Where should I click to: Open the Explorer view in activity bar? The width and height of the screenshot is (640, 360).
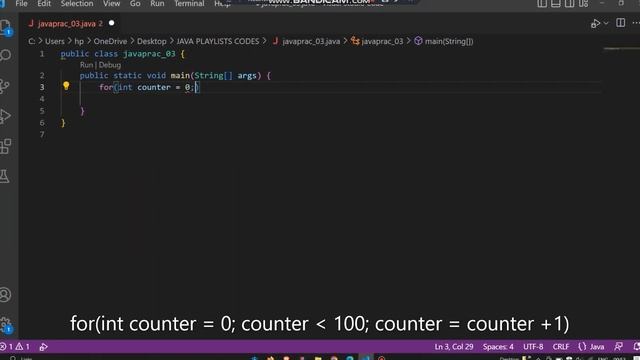click(x=6, y=27)
